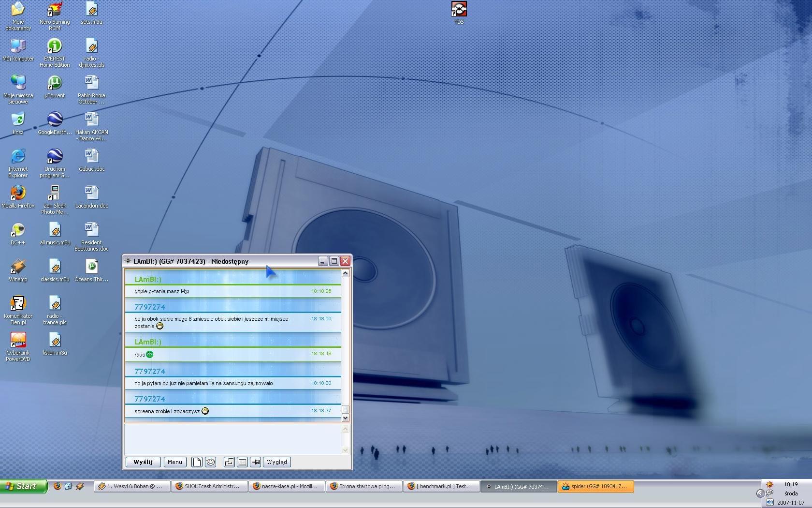
Task: Open the emoticon smiley picker
Action: click(211, 462)
